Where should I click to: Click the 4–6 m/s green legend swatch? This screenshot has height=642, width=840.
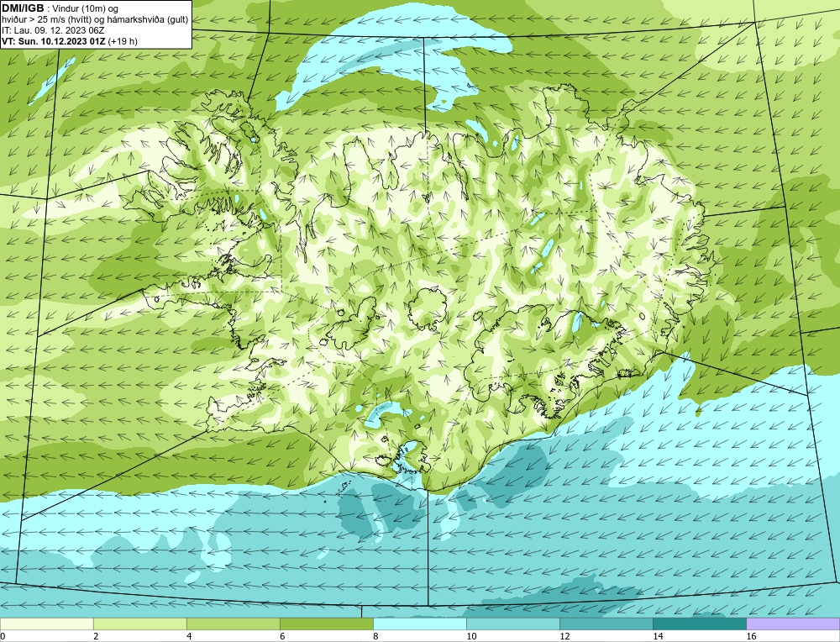(233, 624)
